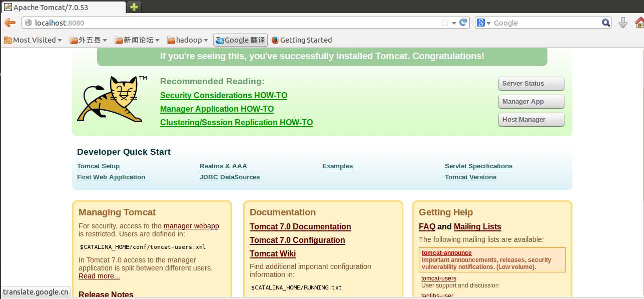Open Tomcat 7.0 Configuration link
Viewport: 644px width, 299px height.
point(297,240)
